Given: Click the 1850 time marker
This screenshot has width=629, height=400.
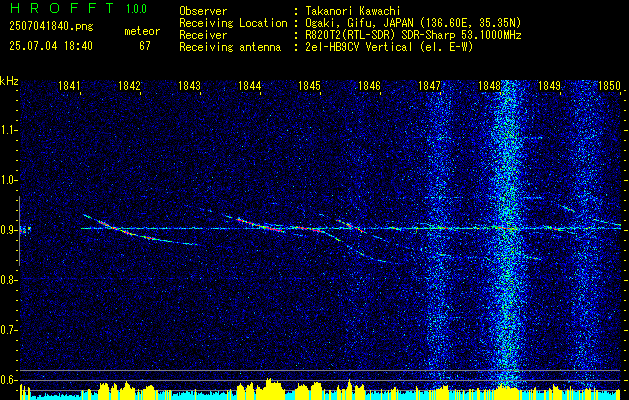Looking at the screenshot, I should 610,86.
